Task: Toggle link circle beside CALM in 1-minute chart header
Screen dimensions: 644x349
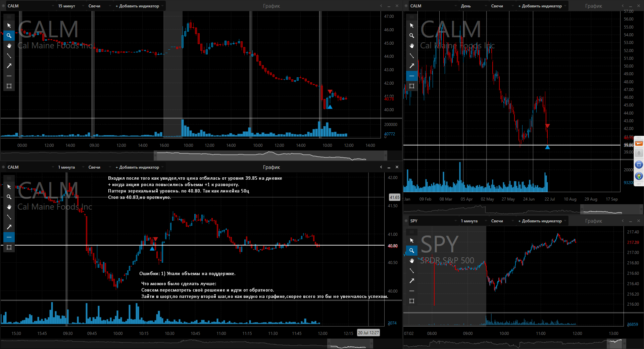Action: (x=3, y=167)
